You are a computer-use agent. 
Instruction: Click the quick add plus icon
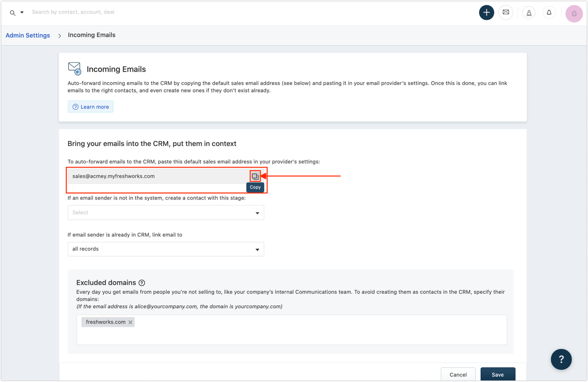486,12
